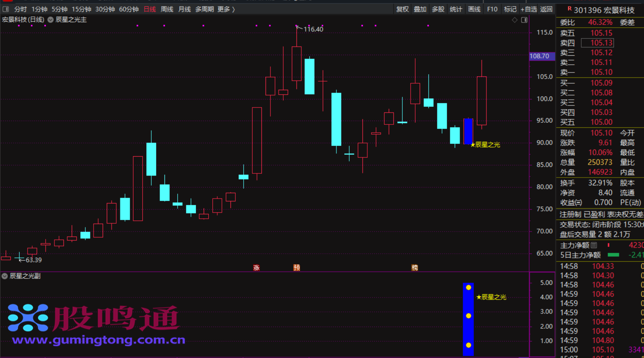Open the 主力净额 list icon

[594, 245]
